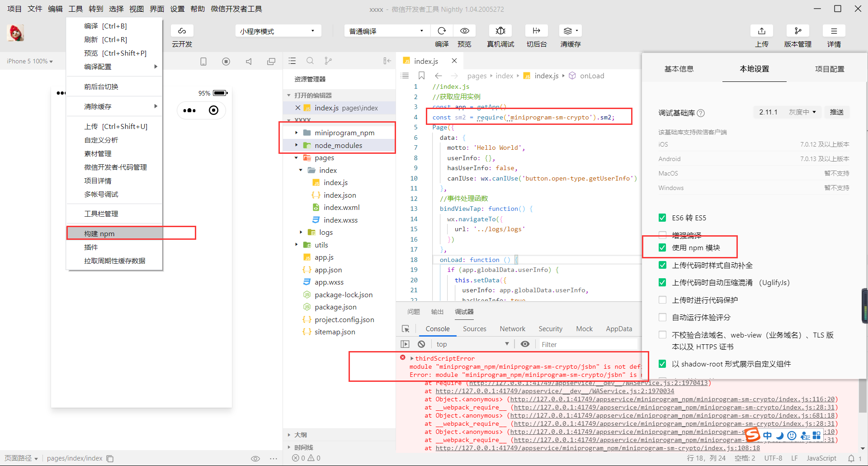
Task: Toggle the console sidebar panel icon
Action: (405, 344)
